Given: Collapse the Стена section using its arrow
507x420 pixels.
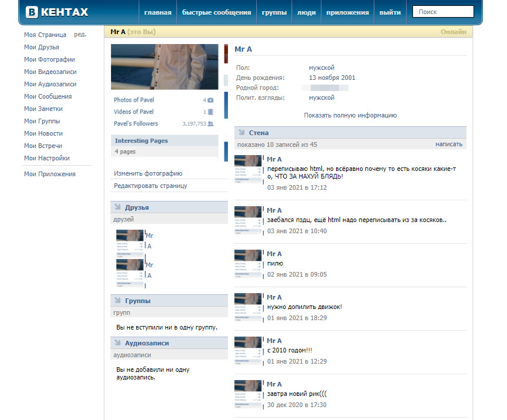Looking at the screenshot, I should [240, 133].
